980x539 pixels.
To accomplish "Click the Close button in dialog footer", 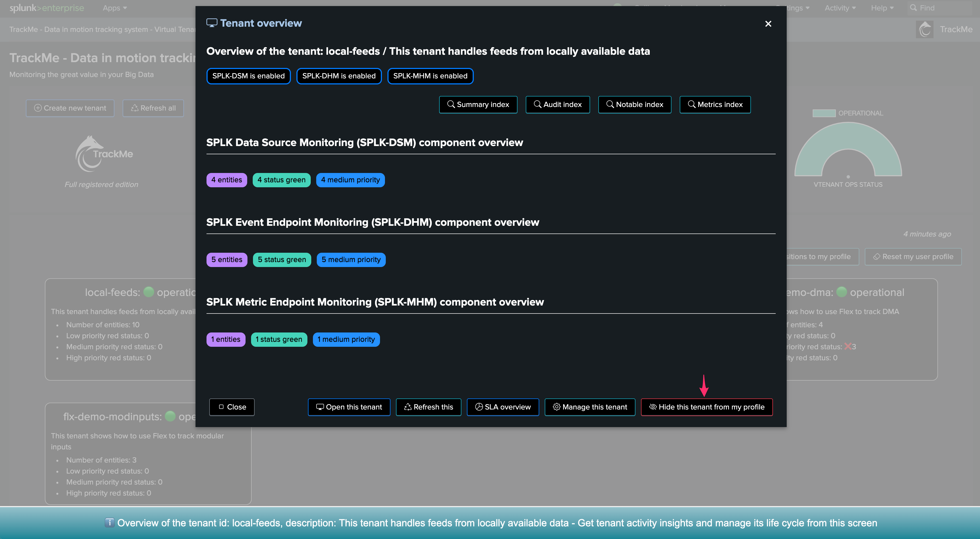I will [232, 407].
